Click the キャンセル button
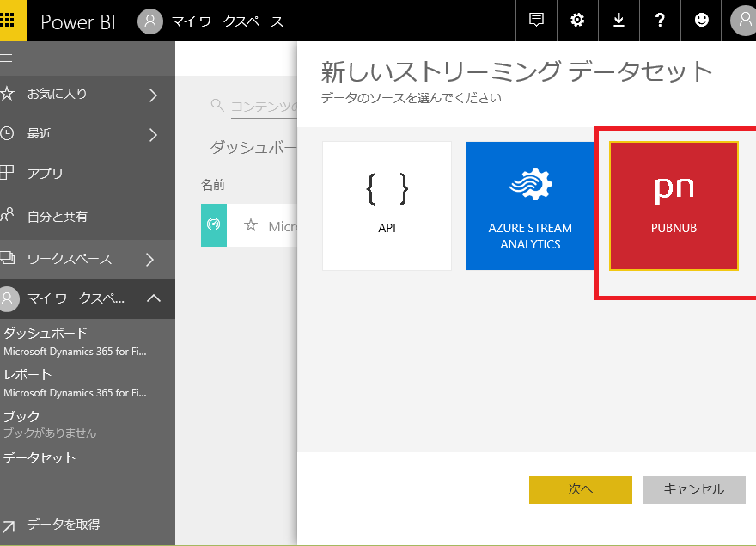This screenshot has height=546, width=756. 694,489
